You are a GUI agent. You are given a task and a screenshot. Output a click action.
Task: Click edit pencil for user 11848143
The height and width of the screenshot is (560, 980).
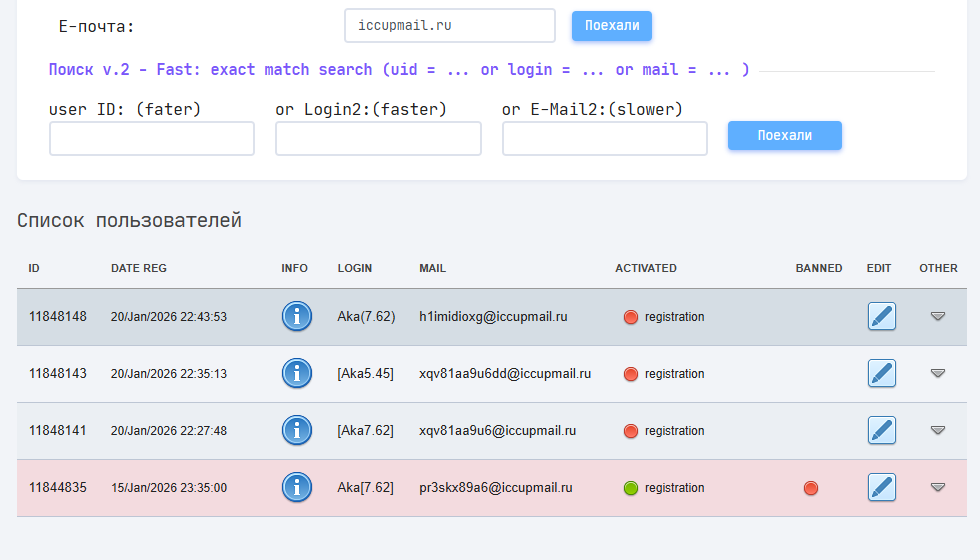click(x=881, y=374)
